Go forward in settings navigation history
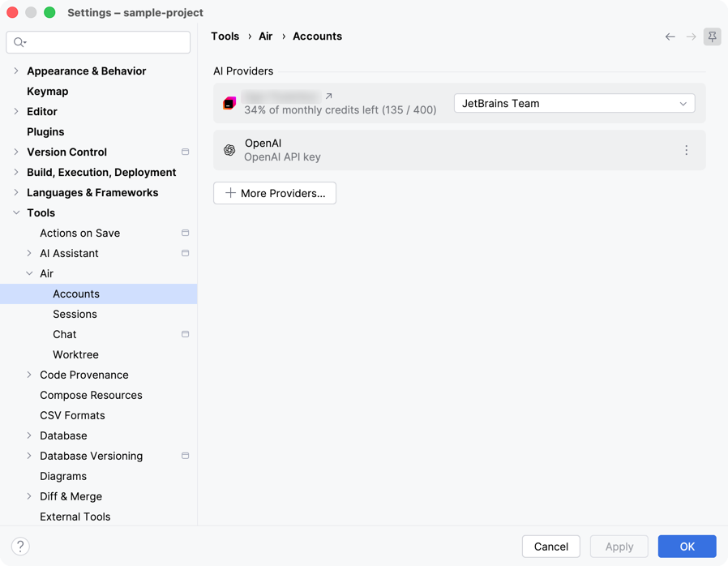Image resolution: width=728 pixels, height=566 pixels. point(692,36)
